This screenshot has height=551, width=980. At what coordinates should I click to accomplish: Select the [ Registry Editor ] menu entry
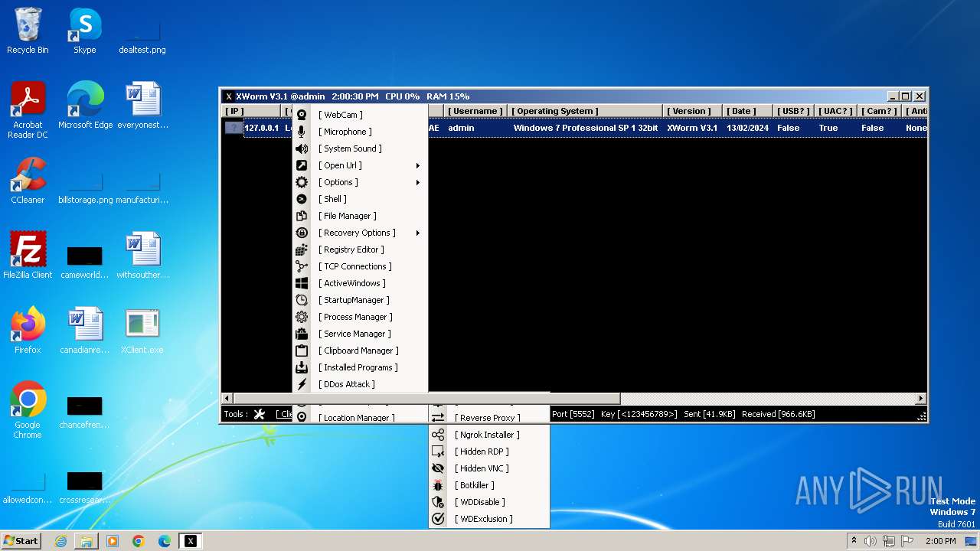click(360, 249)
